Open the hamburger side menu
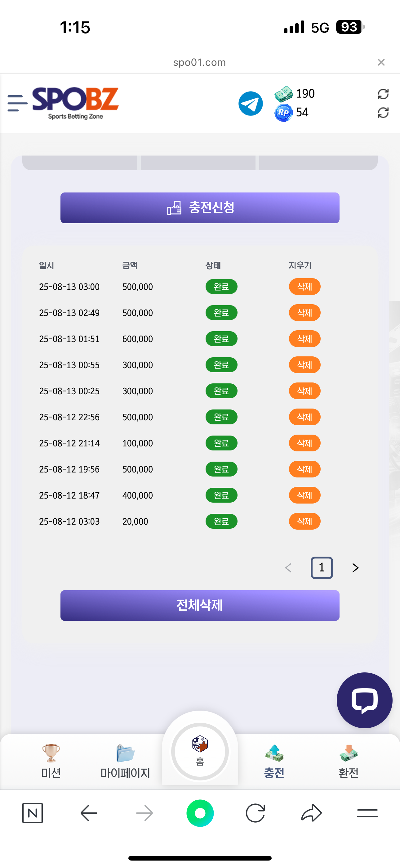 [x=17, y=103]
